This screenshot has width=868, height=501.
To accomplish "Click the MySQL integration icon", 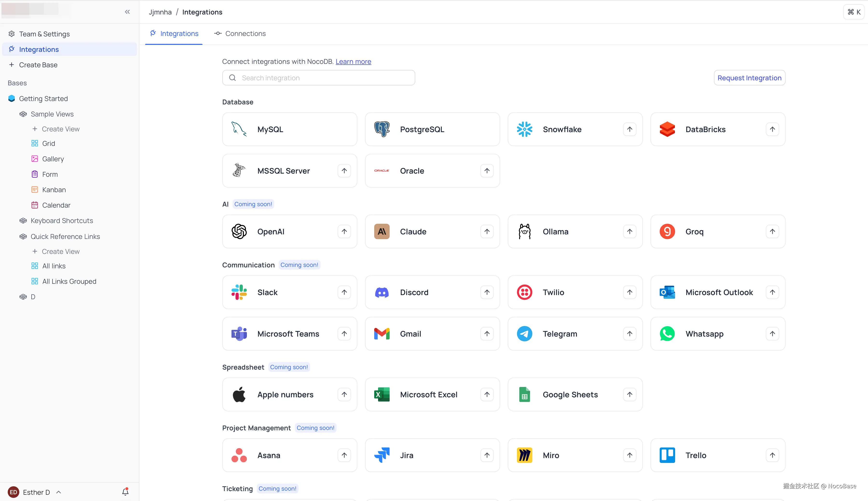I will [x=239, y=129].
